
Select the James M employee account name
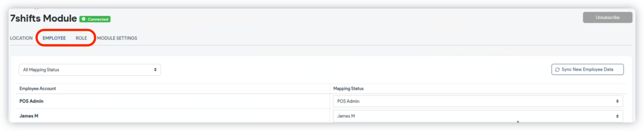[29, 116]
